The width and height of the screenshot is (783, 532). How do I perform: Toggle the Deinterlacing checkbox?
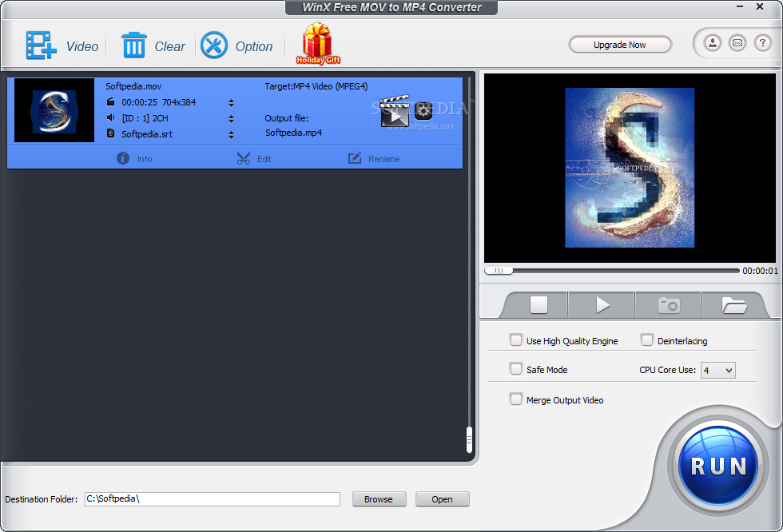(x=646, y=340)
